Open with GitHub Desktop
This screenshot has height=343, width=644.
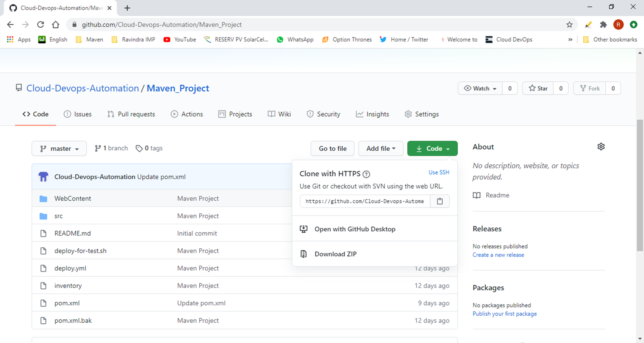click(355, 229)
